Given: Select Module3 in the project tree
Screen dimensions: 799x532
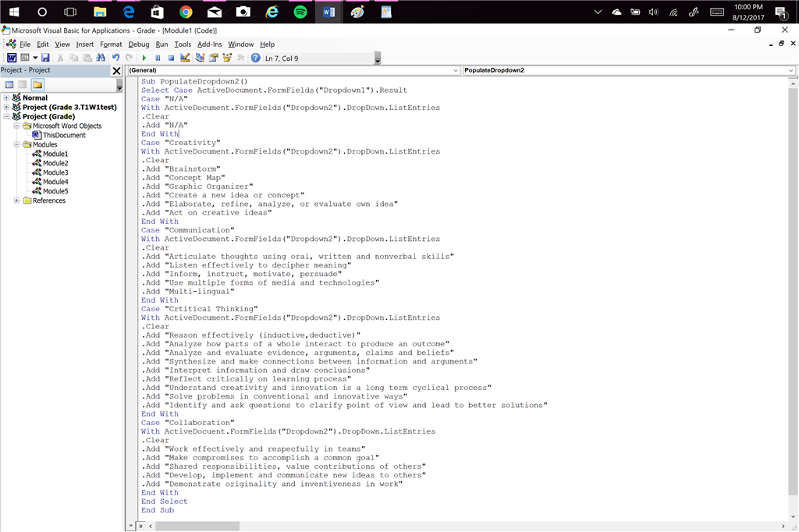Looking at the screenshot, I should tap(55, 172).
